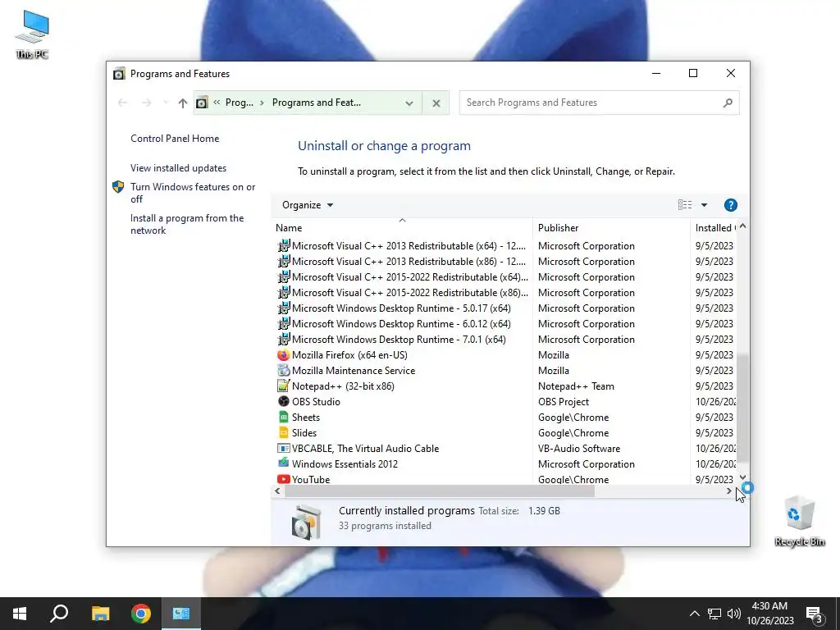The width and height of the screenshot is (840, 630).
Task: Open Install a program from the network
Action: tap(187, 225)
